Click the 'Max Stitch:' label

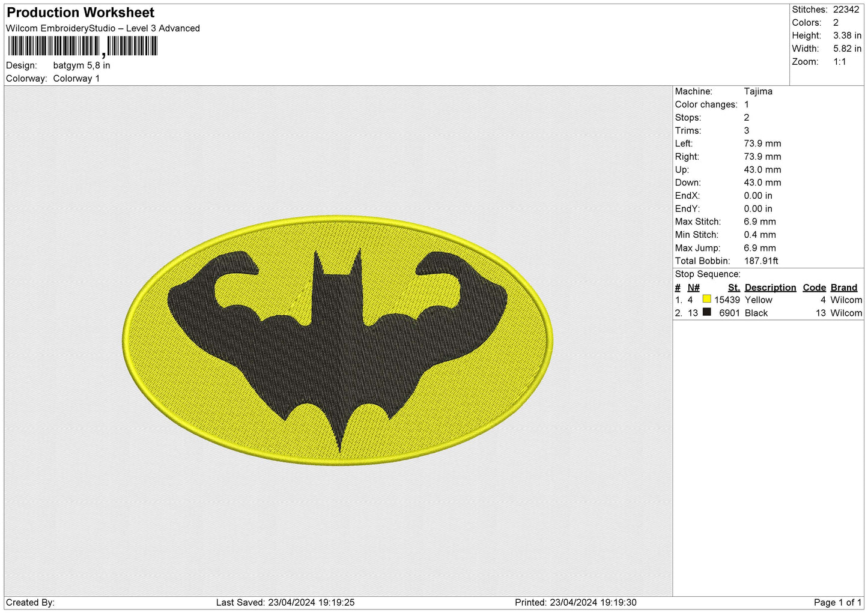(697, 222)
